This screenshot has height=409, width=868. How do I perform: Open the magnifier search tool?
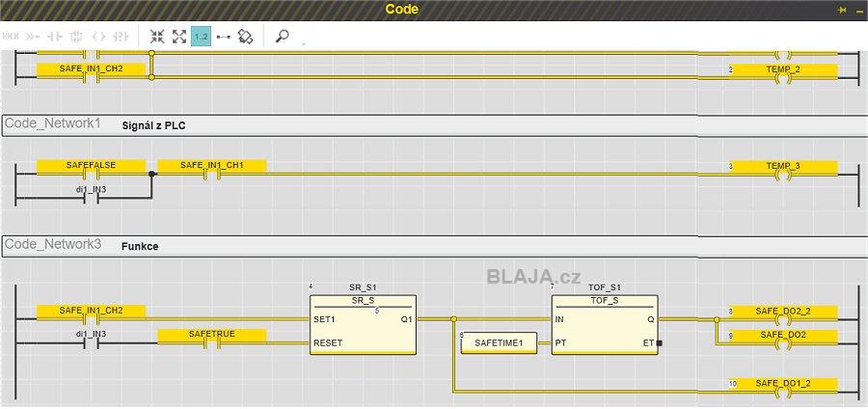click(x=283, y=37)
